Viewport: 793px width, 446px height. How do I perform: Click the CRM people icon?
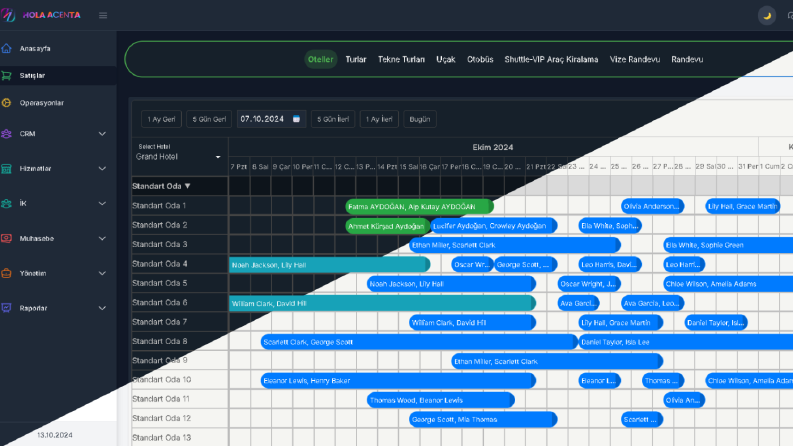7,134
